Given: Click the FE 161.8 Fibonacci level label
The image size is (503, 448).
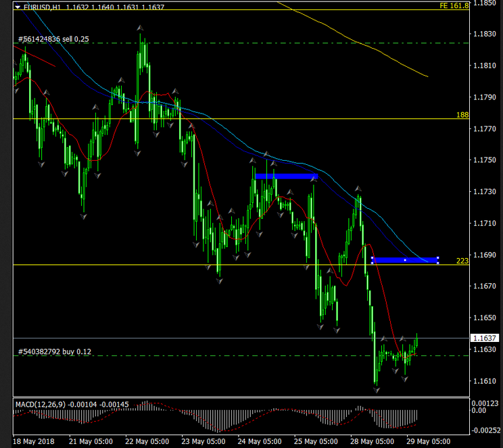Looking at the screenshot, I should (x=454, y=5).
